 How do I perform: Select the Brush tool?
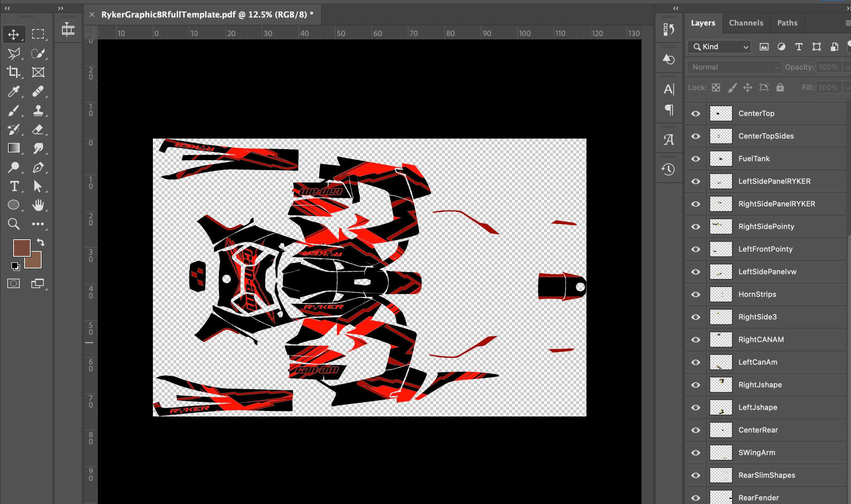click(x=14, y=111)
